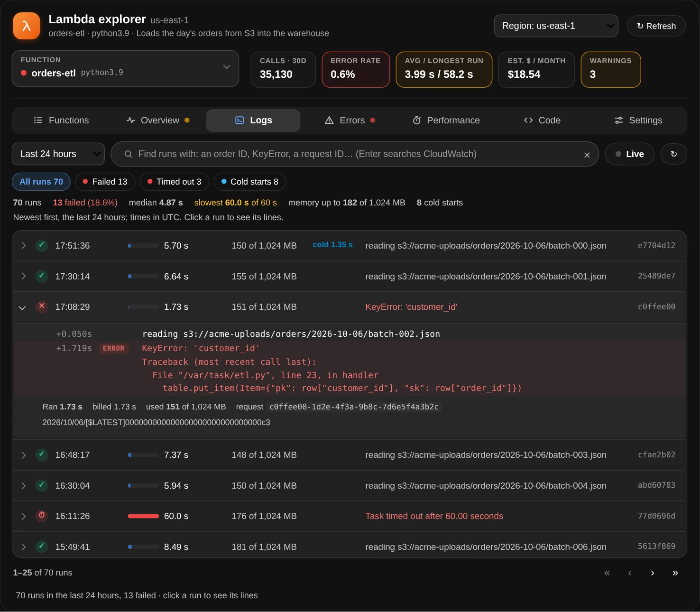Toggle the Live log streaming button

coord(630,154)
